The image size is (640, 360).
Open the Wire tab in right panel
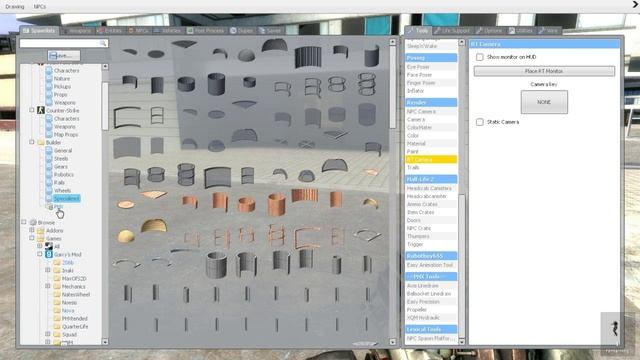pyautogui.click(x=549, y=31)
